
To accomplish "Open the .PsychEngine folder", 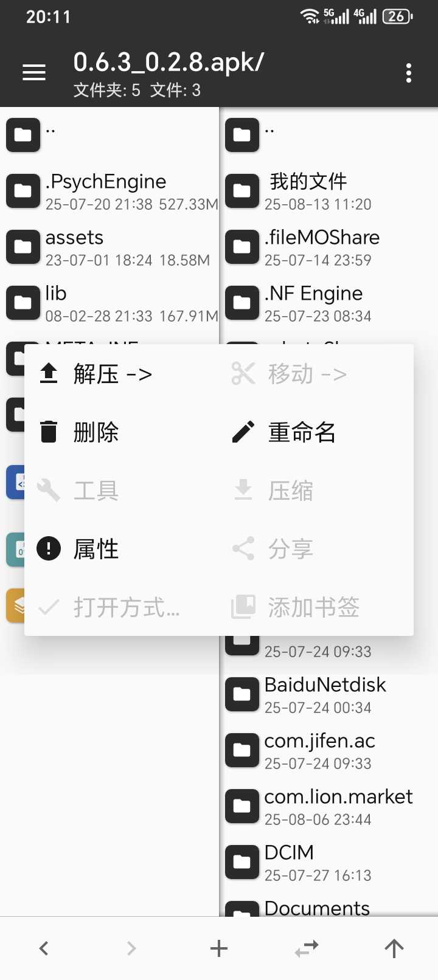I will pos(109,191).
